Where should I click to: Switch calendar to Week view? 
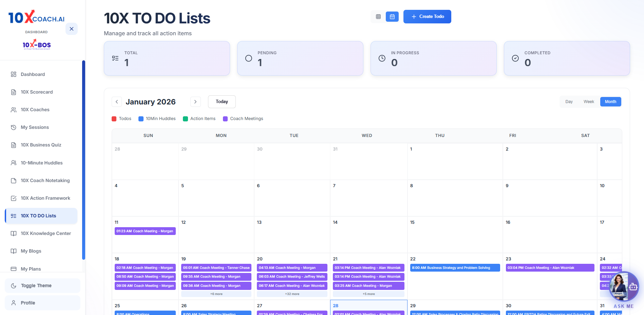(589, 102)
